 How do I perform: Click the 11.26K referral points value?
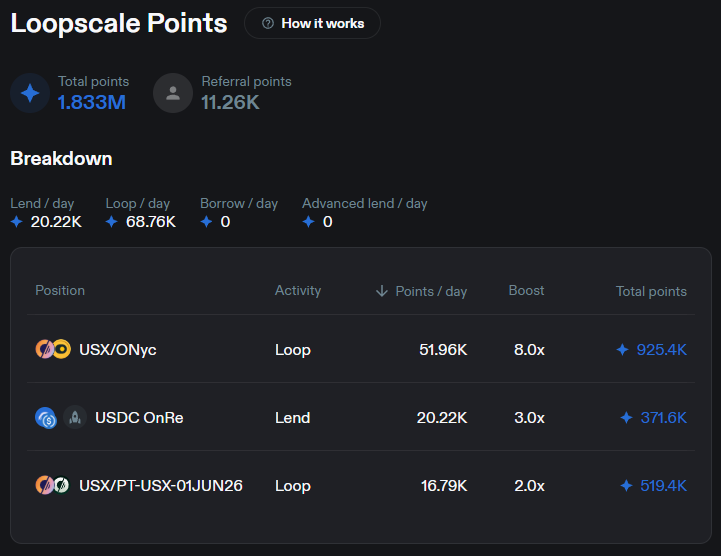(230, 102)
